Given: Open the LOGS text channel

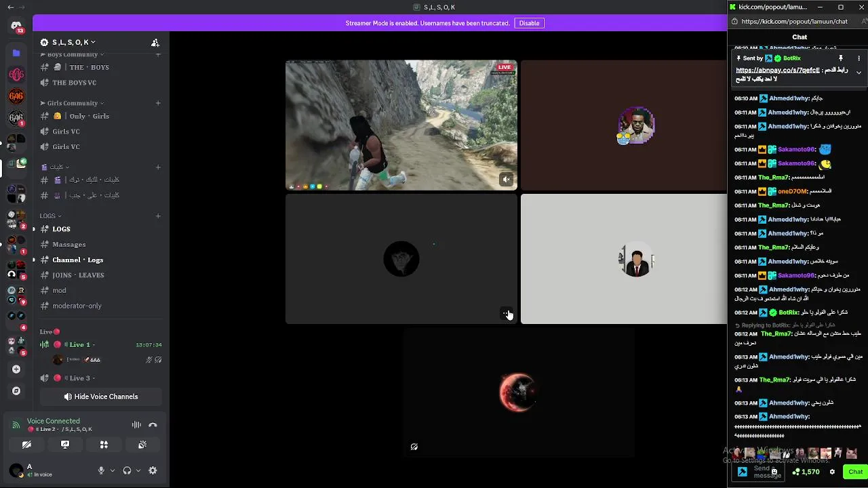Looking at the screenshot, I should coord(100,229).
